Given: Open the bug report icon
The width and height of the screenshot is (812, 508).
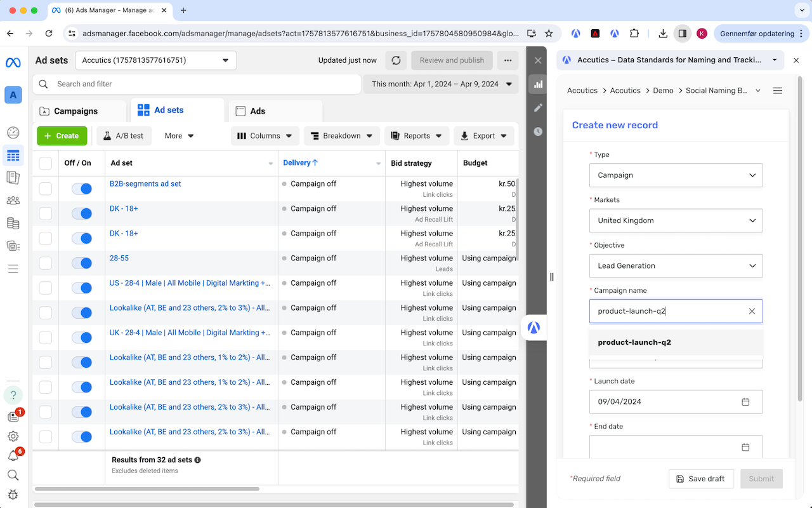Looking at the screenshot, I should point(13,495).
